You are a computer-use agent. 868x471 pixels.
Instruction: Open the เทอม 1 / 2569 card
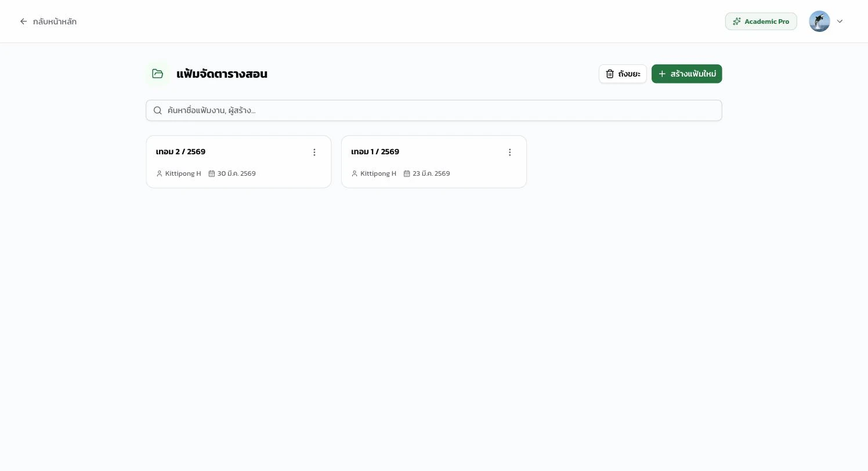434,162
